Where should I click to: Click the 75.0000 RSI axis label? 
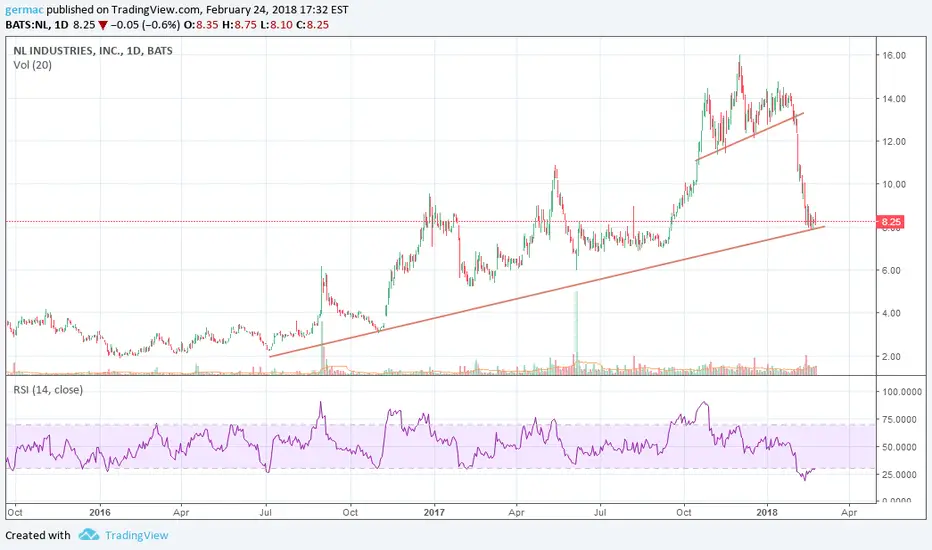tap(899, 419)
